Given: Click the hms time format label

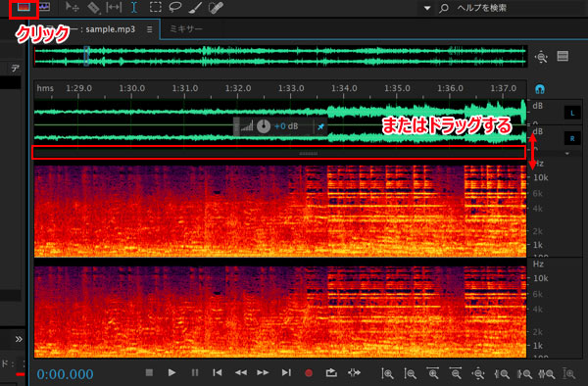Looking at the screenshot, I should point(45,88).
